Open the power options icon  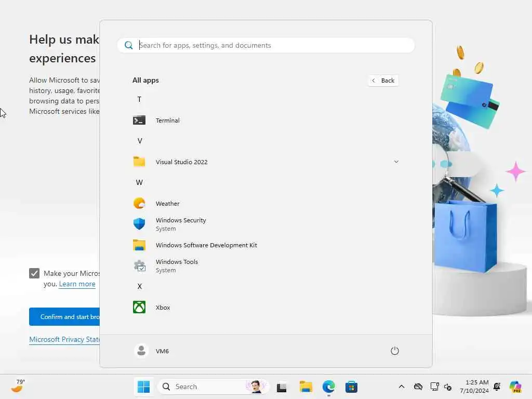click(395, 351)
